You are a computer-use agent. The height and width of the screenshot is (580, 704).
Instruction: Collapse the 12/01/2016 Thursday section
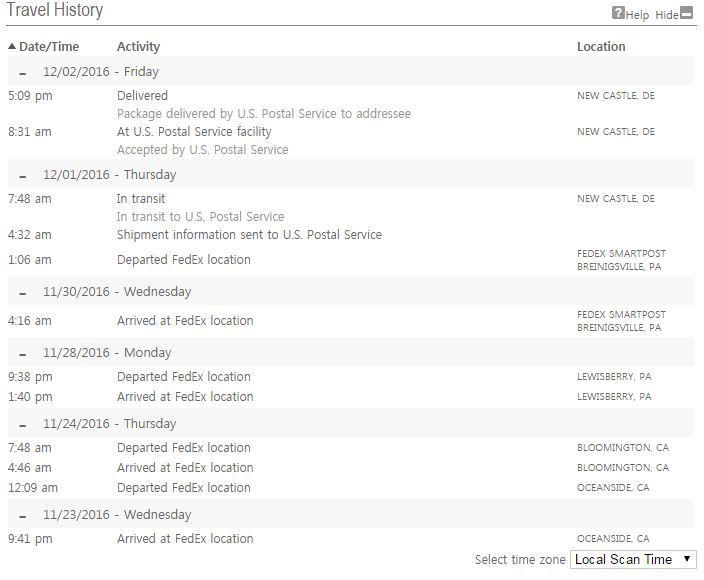pos(23,176)
